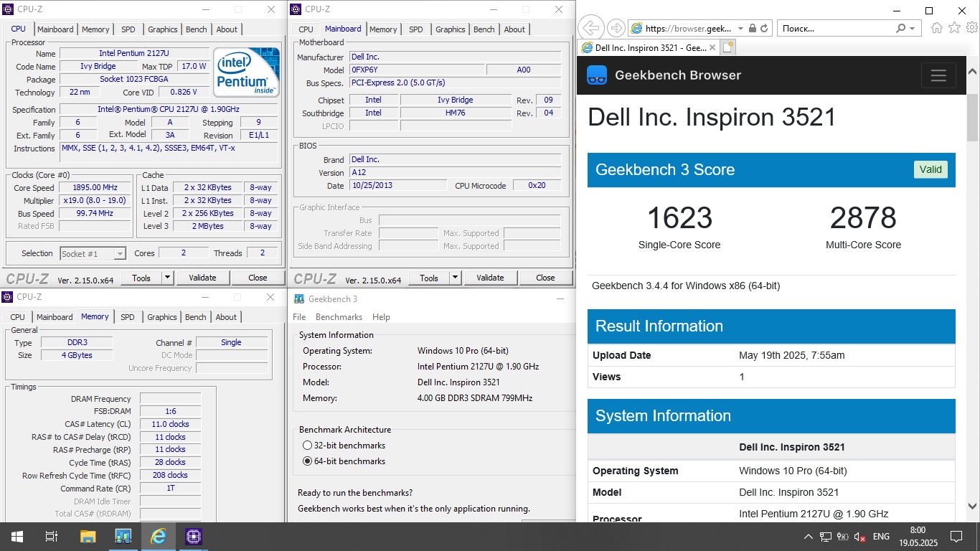Click Validate in CPU-Z Mainboard window
Viewport: 980px width, 551px height.
[x=490, y=278]
